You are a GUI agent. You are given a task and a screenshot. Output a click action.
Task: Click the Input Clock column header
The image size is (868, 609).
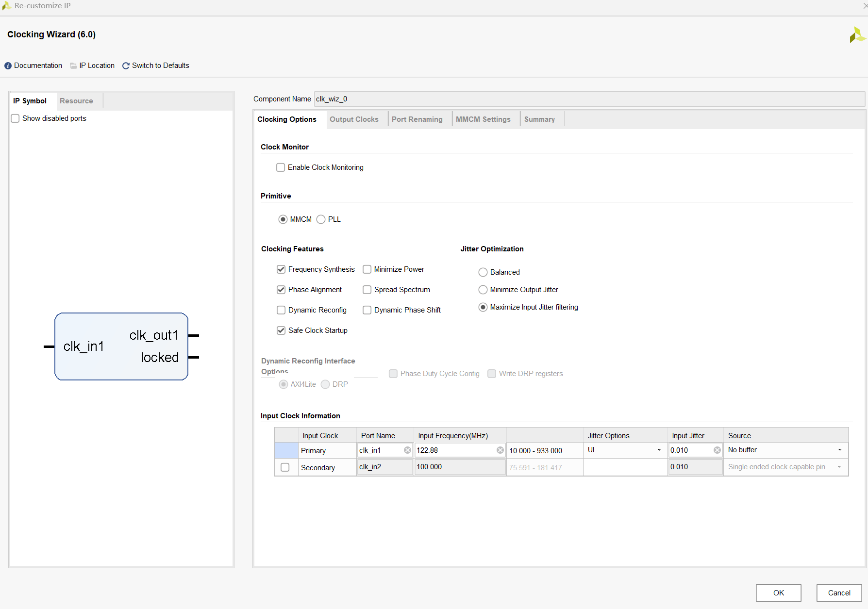[327, 435]
